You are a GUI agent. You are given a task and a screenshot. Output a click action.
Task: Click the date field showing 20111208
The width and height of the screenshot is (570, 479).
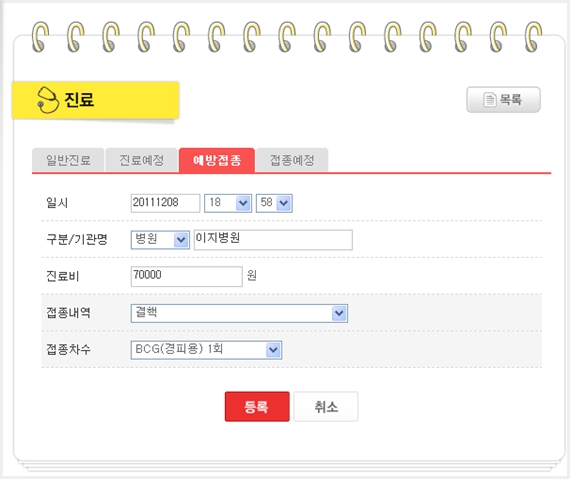(x=165, y=203)
